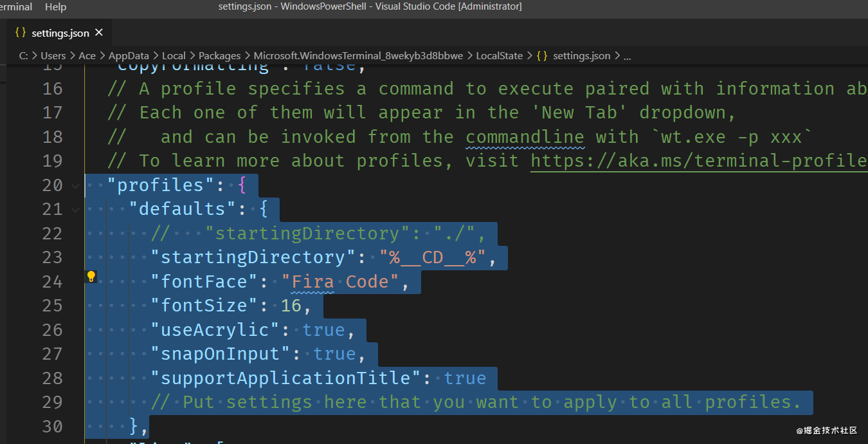This screenshot has height=444, width=868.
Task: Open the Terminal menu
Action: (x=16, y=7)
